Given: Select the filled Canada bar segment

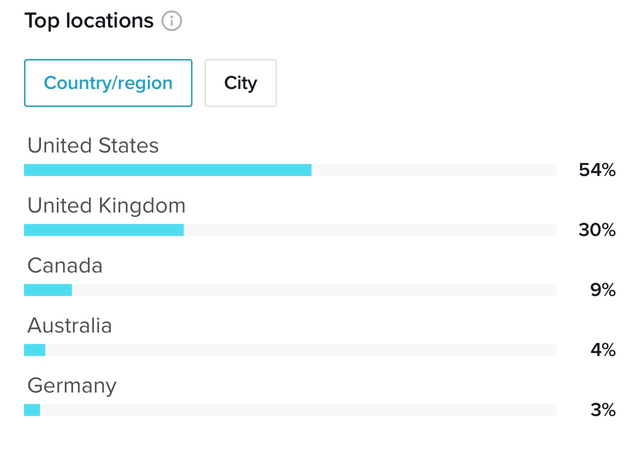Looking at the screenshot, I should 48,290.
